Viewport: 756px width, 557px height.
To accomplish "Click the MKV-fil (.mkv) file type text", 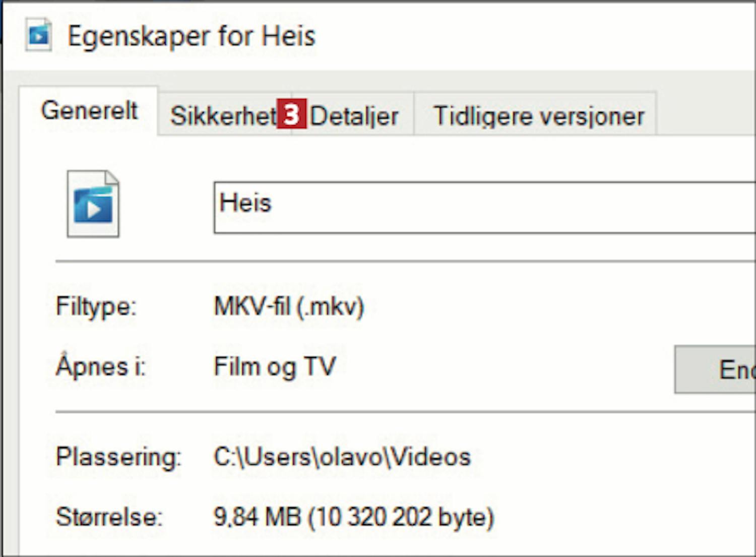I will [x=289, y=306].
